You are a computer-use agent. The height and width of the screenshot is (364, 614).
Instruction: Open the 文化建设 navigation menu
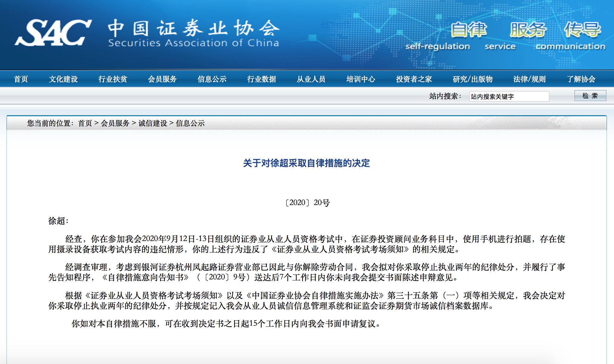pyautogui.click(x=63, y=79)
